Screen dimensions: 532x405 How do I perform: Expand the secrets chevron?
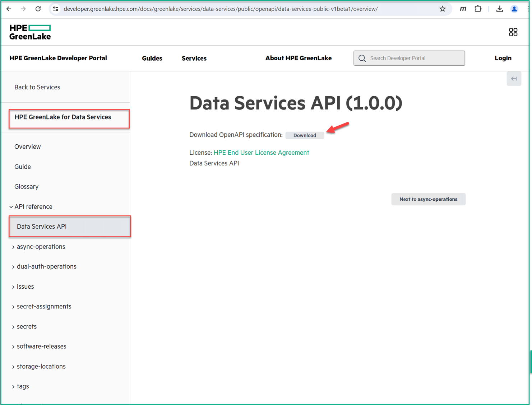point(13,327)
